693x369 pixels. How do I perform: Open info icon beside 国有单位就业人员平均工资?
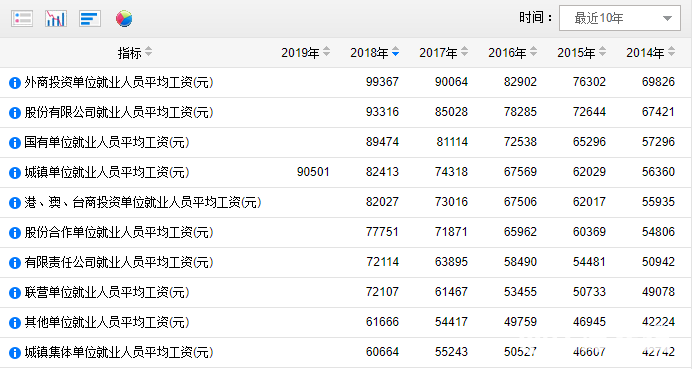coord(15,143)
